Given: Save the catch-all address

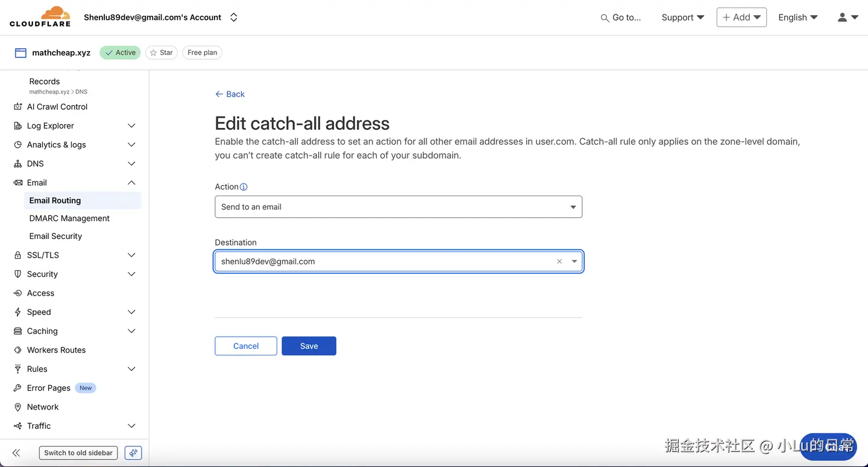Looking at the screenshot, I should 309,346.
